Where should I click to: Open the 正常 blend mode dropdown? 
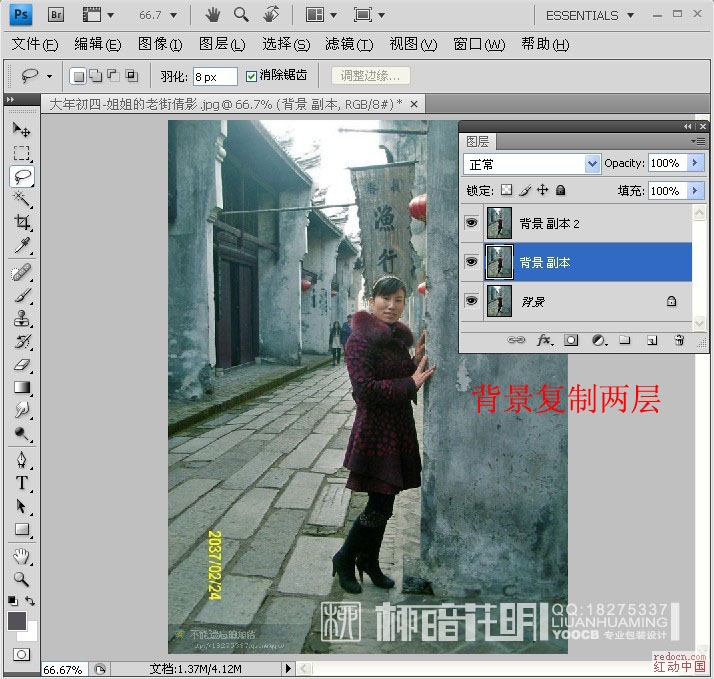pyautogui.click(x=532, y=164)
